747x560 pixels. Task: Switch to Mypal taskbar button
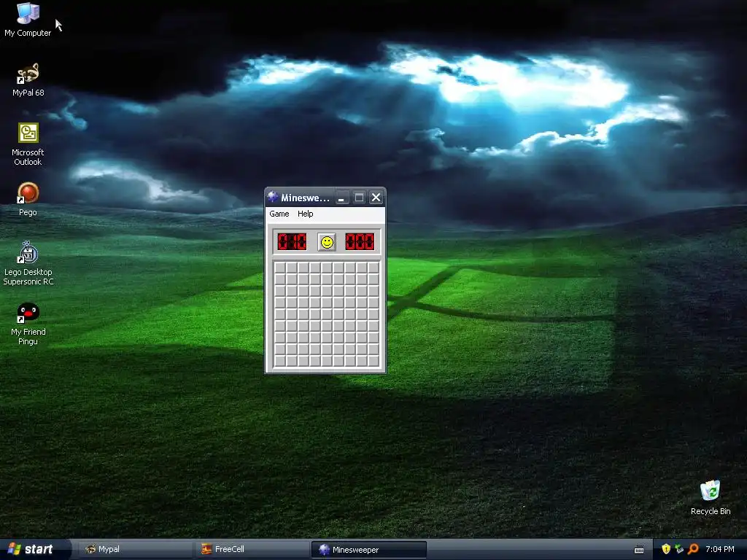pyautogui.click(x=135, y=549)
